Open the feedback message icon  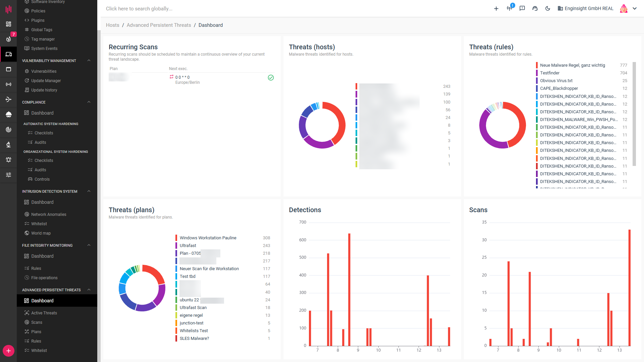(522, 8)
